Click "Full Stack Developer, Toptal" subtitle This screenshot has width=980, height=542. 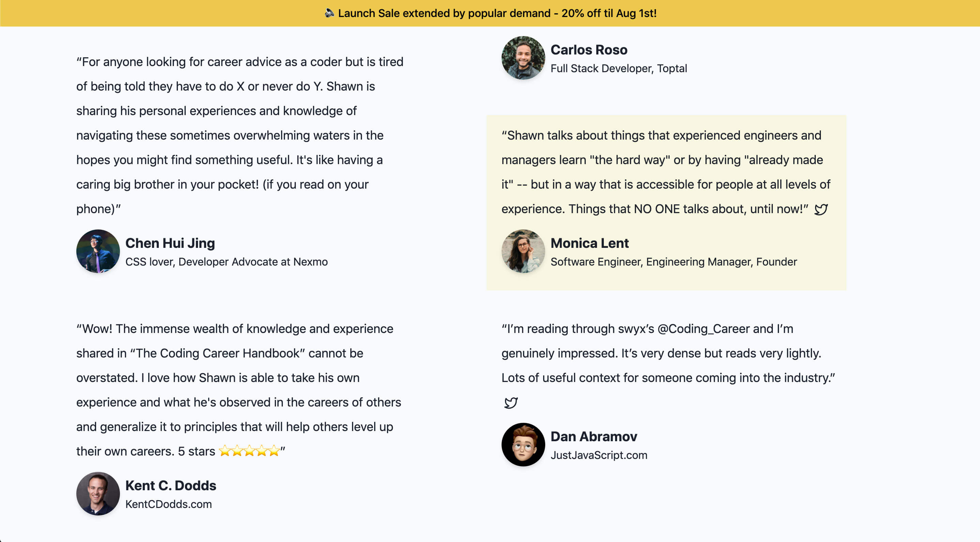[x=618, y=68]
